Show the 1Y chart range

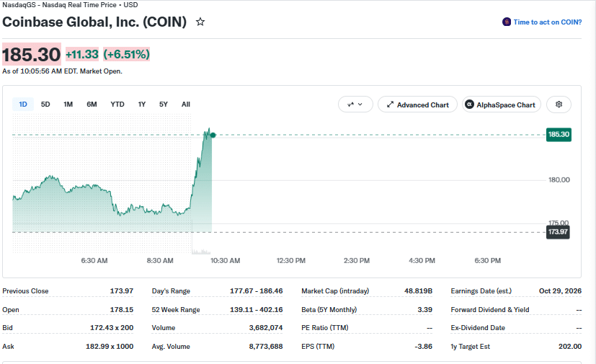142,105
